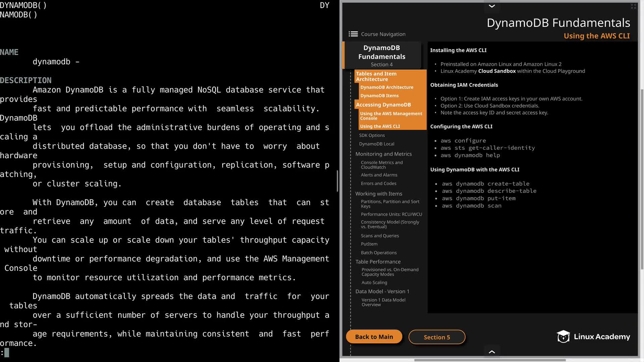Go to the DynamoDB Local lesson

[x=376, y=144]
